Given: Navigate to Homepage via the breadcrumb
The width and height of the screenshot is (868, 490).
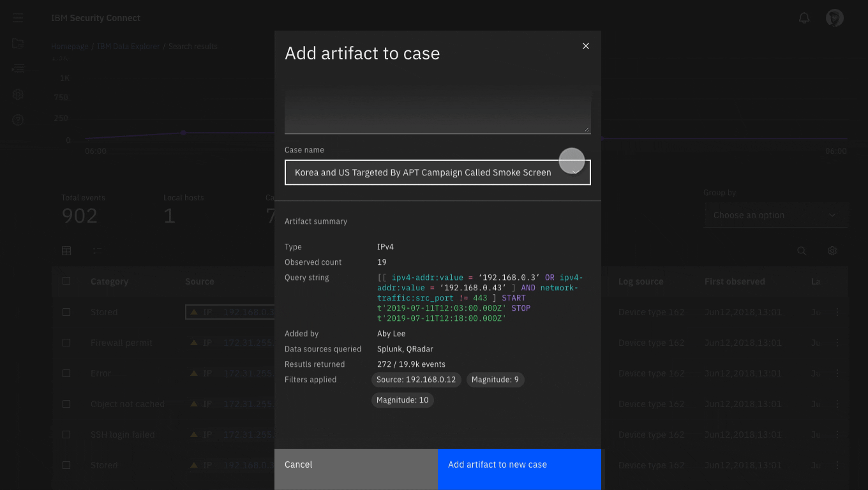Looking at the screenshot, I should click(70, 46).
